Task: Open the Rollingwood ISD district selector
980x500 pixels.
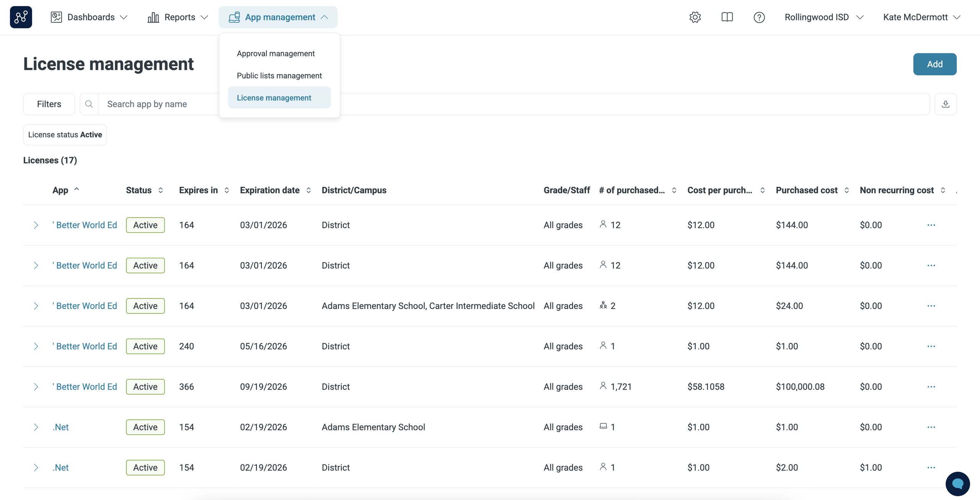Action: tap(823, 17)
